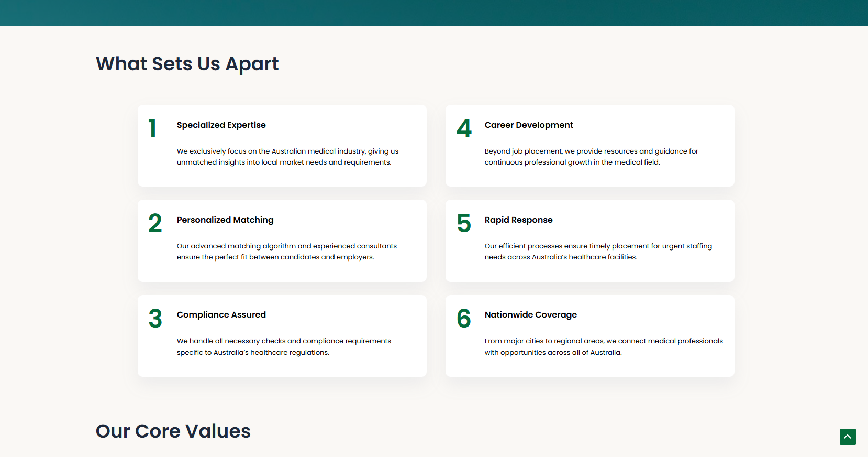Click the large green number 2
Screen dimensions: 868x457
pyautogui.click(x=155, y=223)
